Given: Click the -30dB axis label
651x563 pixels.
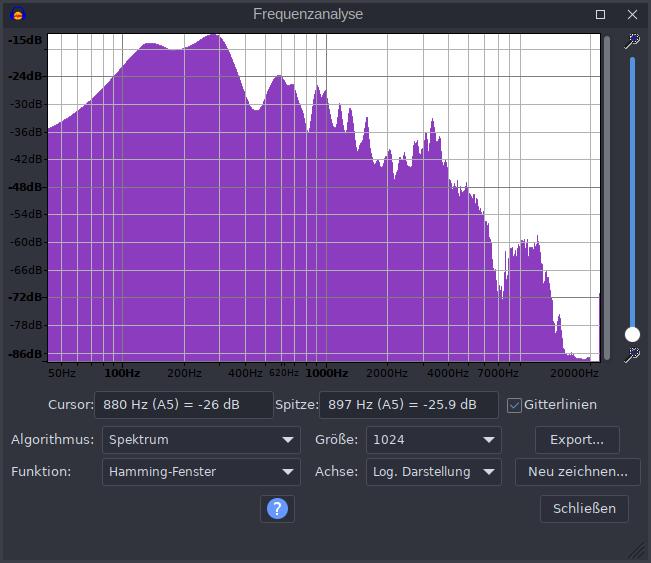Looking at the screenshot, I should click(26, 104).
